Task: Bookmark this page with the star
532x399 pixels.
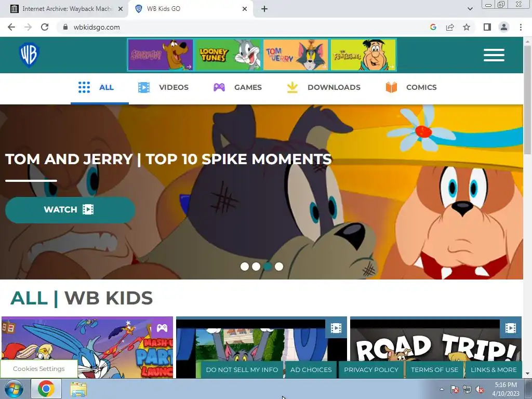Action: click(x=467, y=27)
